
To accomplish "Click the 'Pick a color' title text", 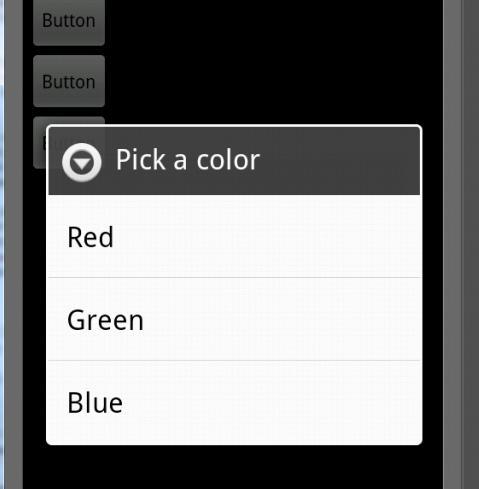I will tap(188, 160).
